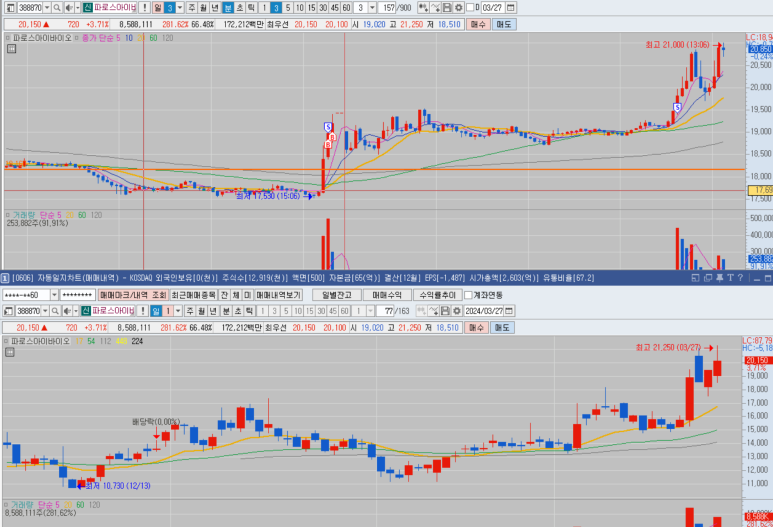Switch 3-minute chart to the 10-minute interval
Viewport: 773px width, 527px height.
pos(300,8)
